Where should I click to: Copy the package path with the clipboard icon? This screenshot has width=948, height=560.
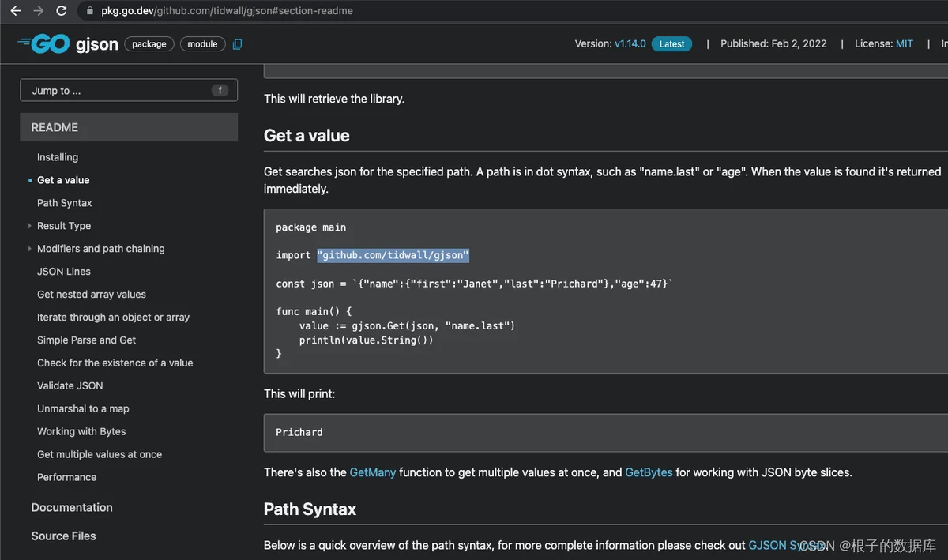click(x=237, y=44)
